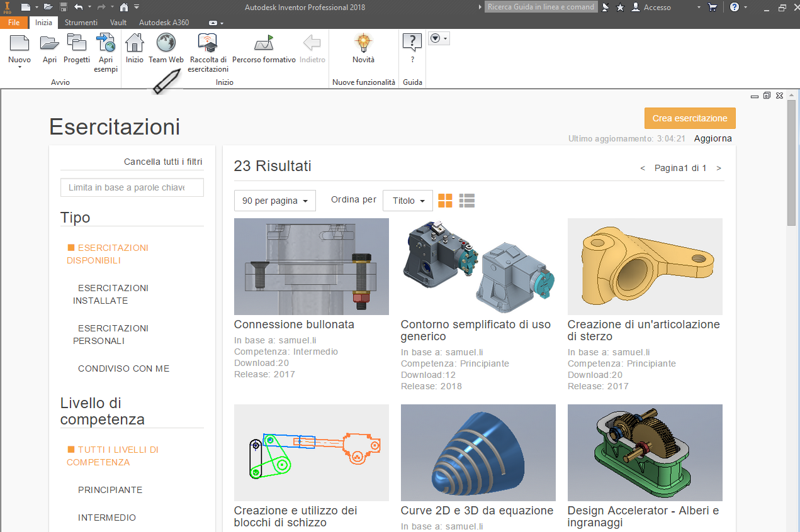The image size is (800, 532).
Task: Switch to the Vault tab
Action: 118,23
